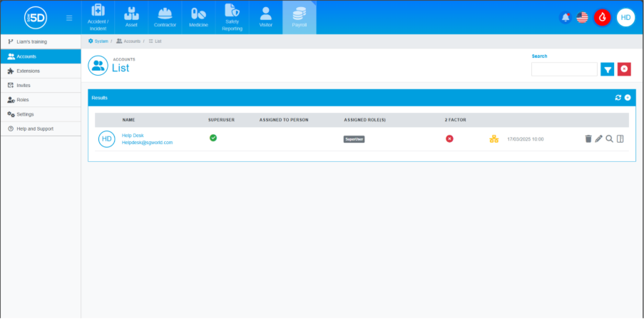Delete the Help Desk account

588,139
